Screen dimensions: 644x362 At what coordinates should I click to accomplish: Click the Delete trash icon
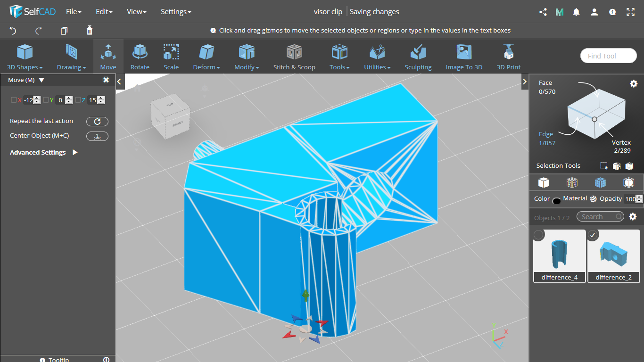click(90, 31)
